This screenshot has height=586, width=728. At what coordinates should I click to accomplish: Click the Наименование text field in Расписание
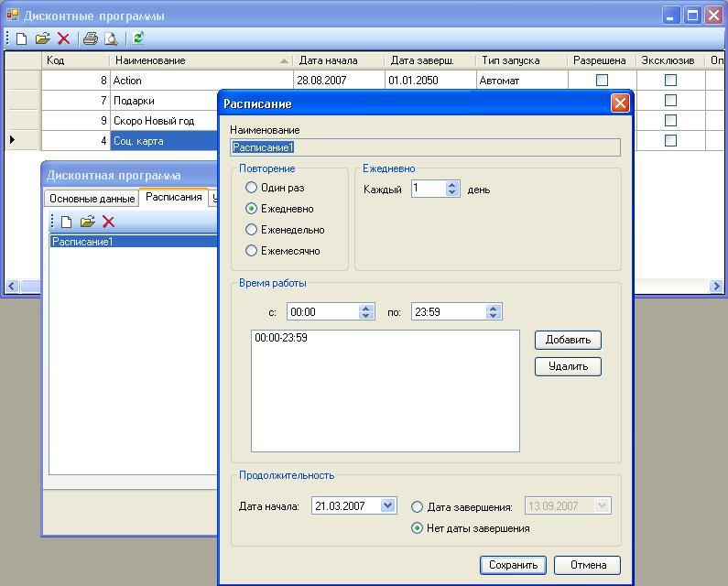pos(425,147)
